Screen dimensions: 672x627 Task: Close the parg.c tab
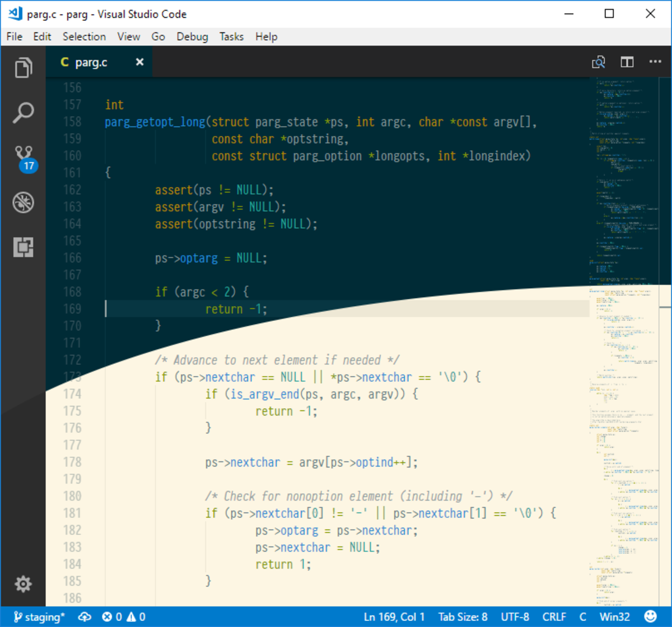click(x=139, y=62)
